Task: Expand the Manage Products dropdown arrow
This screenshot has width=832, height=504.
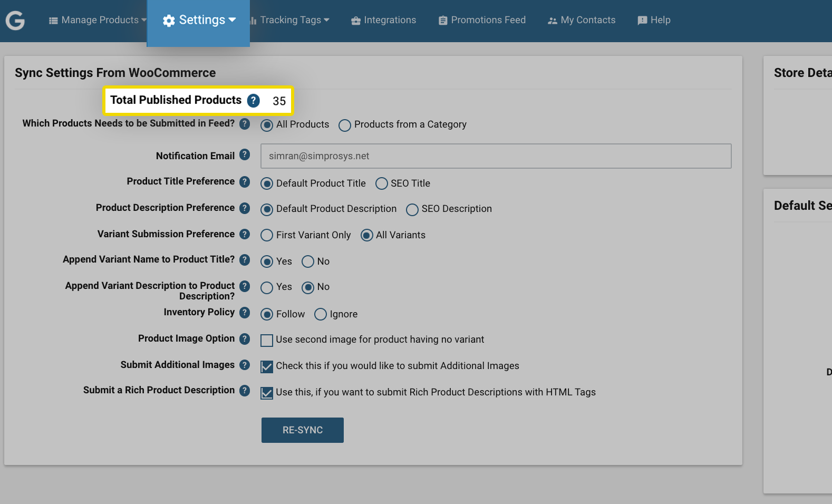Action: [x=144, y=20]
